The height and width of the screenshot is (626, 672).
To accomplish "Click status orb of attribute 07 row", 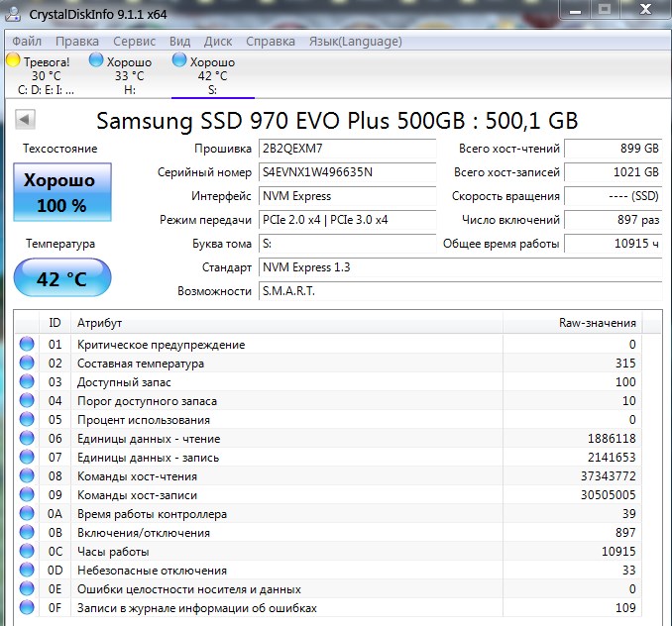I will 27,457.
